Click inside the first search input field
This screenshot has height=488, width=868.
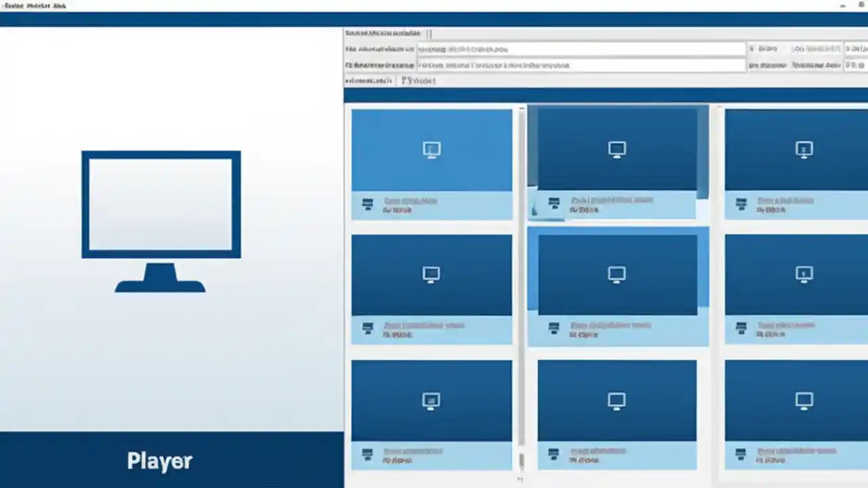581,48
